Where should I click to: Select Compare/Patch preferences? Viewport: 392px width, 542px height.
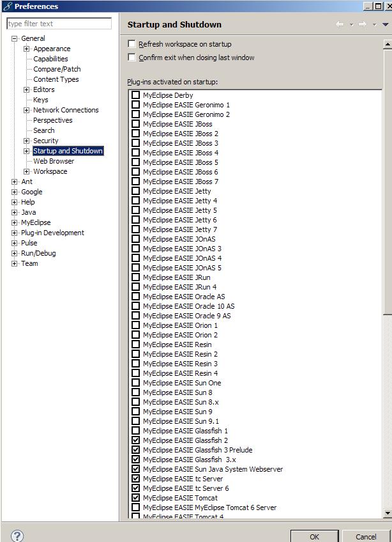[x=57, y=69]
